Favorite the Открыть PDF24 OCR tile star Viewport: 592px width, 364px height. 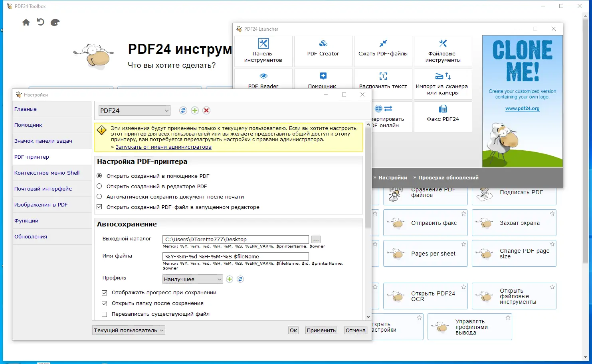[463, 287]
